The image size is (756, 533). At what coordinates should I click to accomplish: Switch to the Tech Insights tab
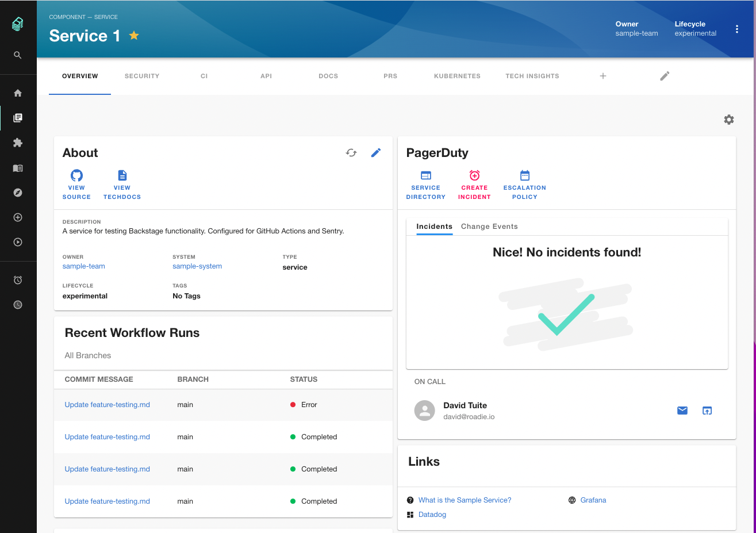[532, 76]
